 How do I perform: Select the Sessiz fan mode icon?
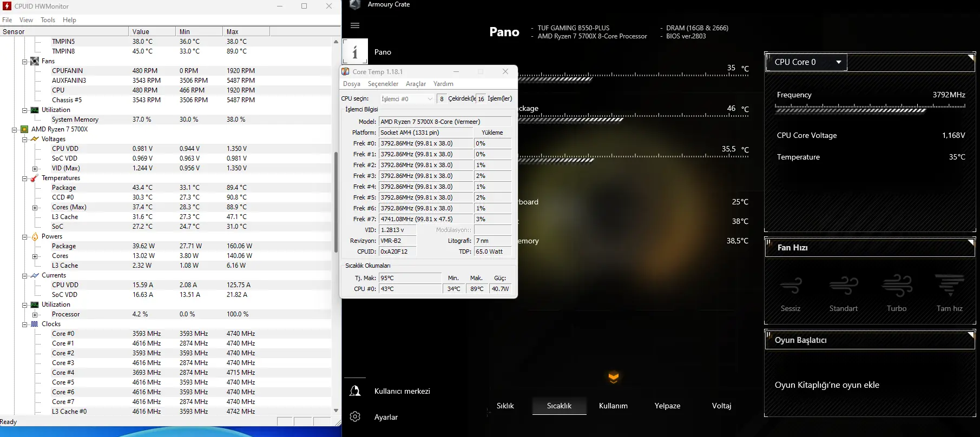(791, 285)
